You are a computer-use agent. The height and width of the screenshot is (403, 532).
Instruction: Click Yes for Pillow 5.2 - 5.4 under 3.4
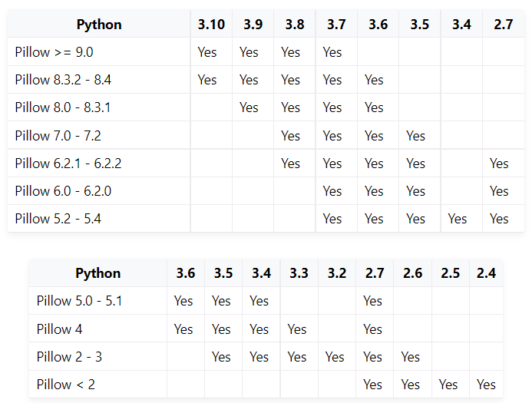click(458, 219)
